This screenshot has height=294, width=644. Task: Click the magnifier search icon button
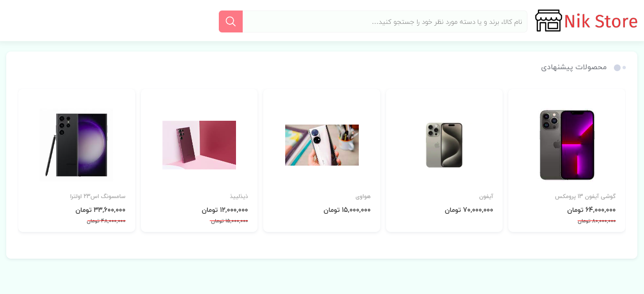(x=231, y=21)
